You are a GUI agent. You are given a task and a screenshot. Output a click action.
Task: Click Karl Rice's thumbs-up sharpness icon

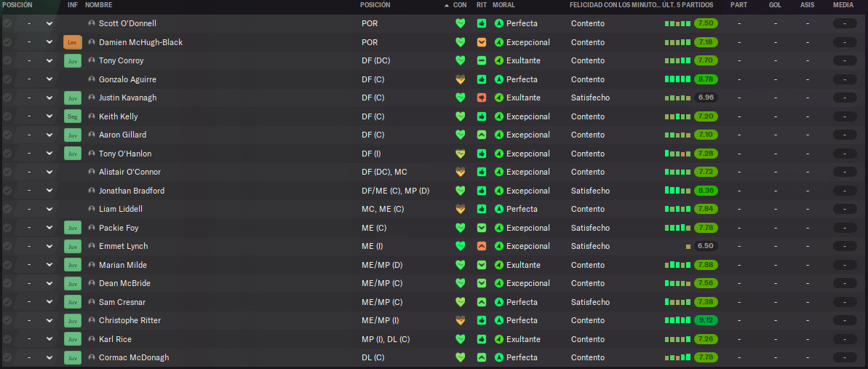click(x=482, y=339)
